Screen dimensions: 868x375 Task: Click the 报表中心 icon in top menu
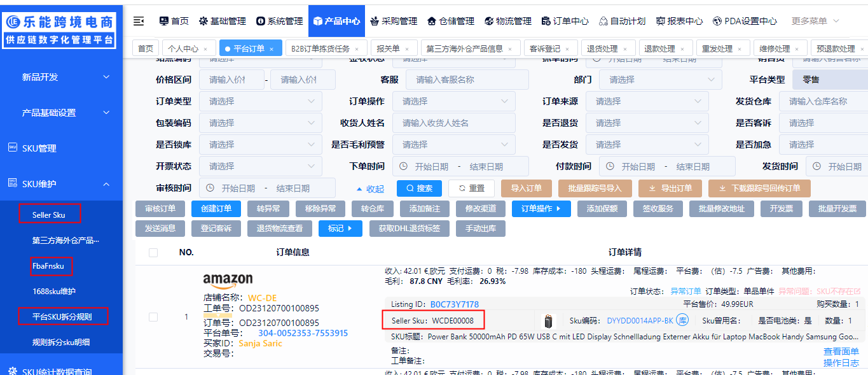pyautogui.click(x=661, y=21)
